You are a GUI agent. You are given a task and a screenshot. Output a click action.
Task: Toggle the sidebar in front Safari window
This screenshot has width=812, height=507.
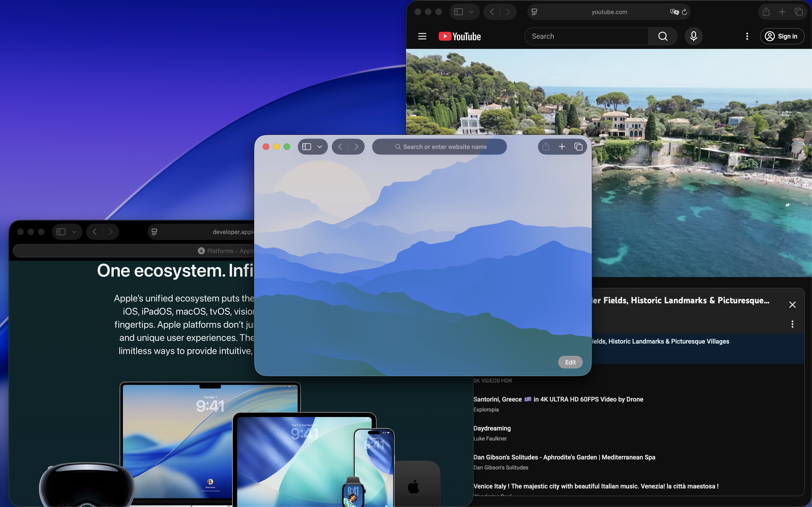pos(307,146)
